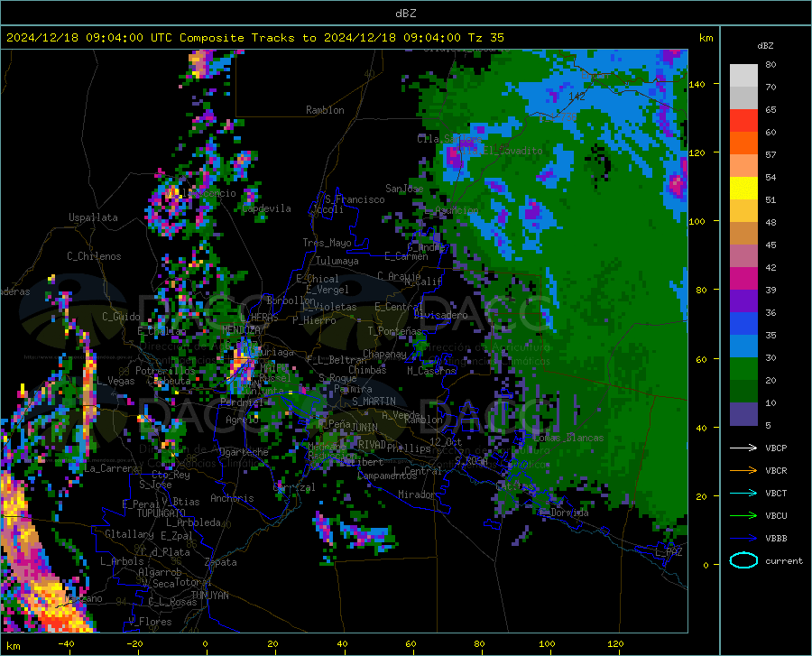
Task: Click the S_Francisco label
Action: (x=355, y=199)
